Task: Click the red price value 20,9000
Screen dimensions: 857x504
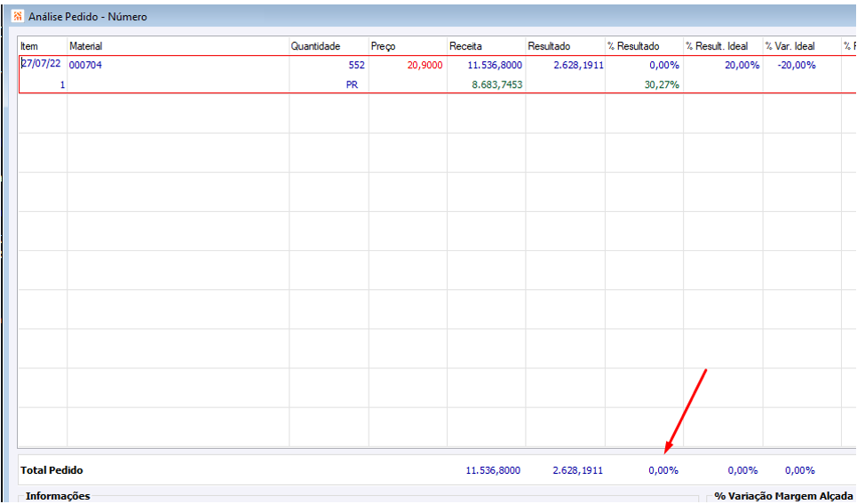Action: (425, 65)
